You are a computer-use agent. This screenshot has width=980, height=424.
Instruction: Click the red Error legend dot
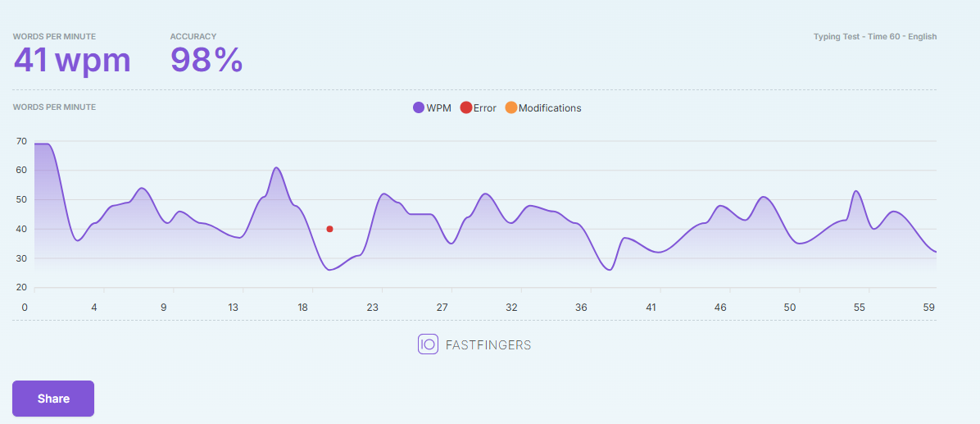[465, 107]
